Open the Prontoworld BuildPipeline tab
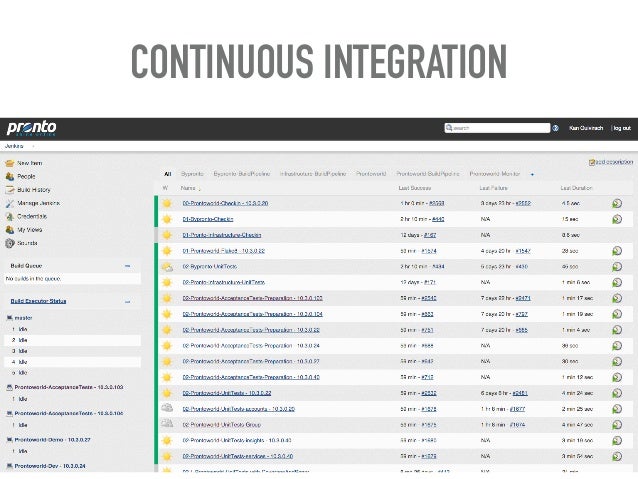This screenshot has width=638, height=479. pyautogui.click(x=428, y=174)
